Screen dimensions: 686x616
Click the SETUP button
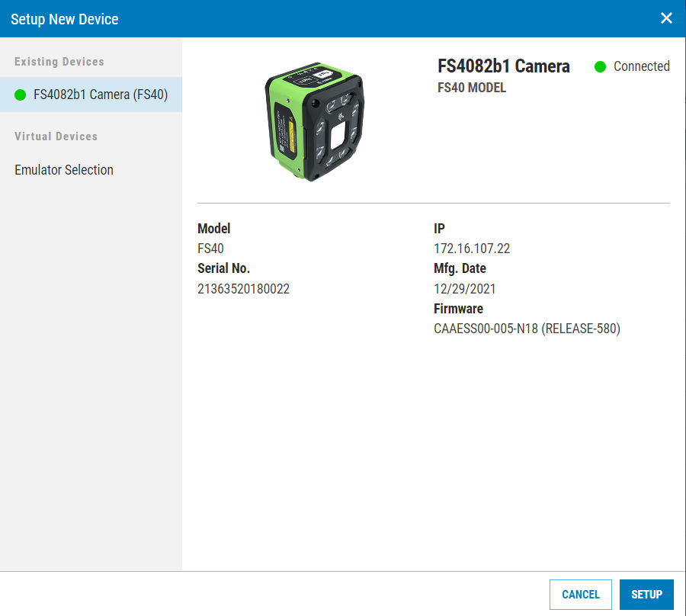[x=646, y=594]
